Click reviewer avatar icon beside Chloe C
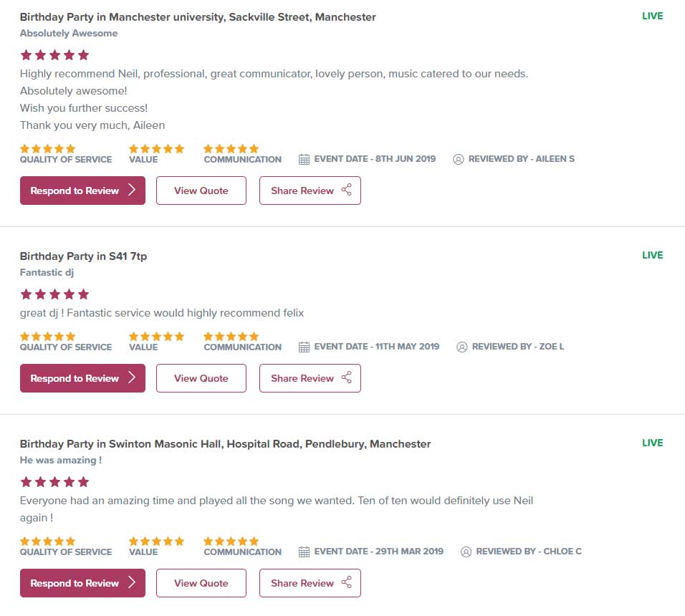This screenshot has height=616, width=685. pos(466,552)
